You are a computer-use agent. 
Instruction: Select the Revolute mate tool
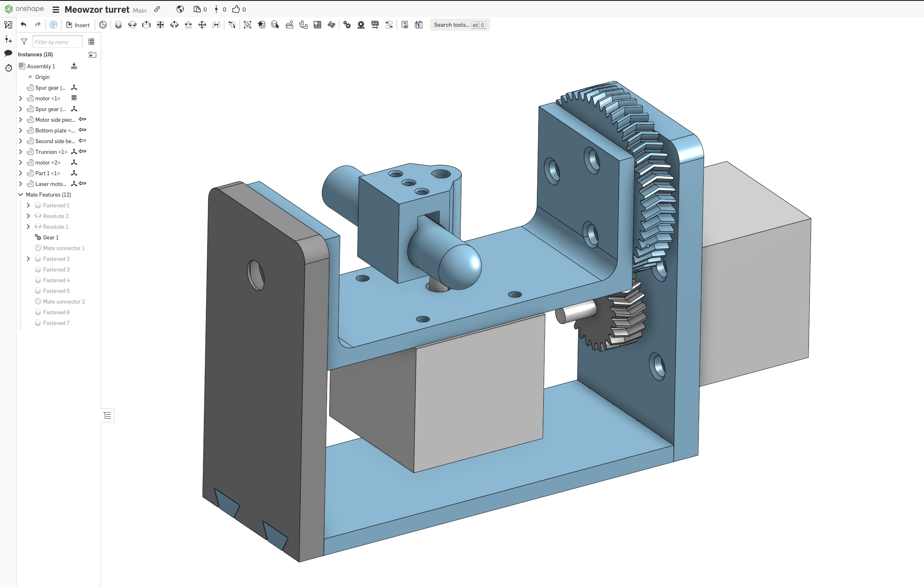pos(132,25)
